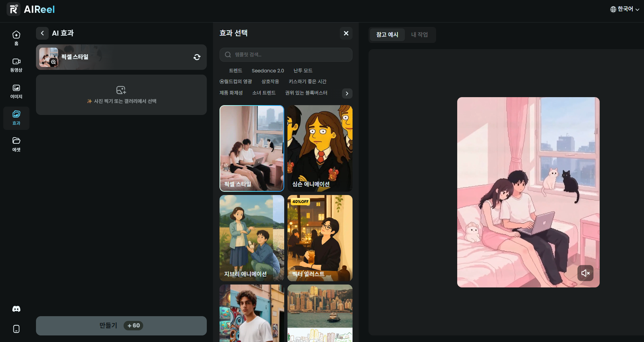Open the 한국어 language dropdown
644x342 pixels.
coord(625,9)
